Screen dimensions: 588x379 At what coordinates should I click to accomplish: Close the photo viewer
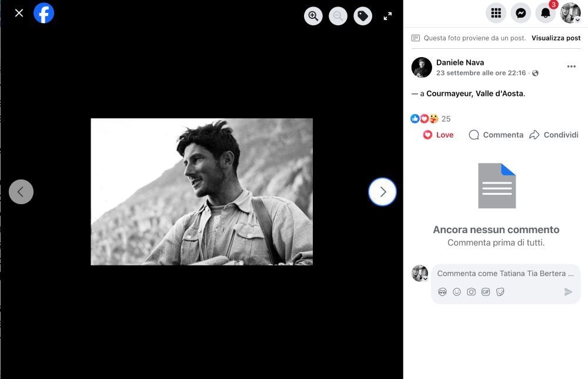[x=19, y=13]
